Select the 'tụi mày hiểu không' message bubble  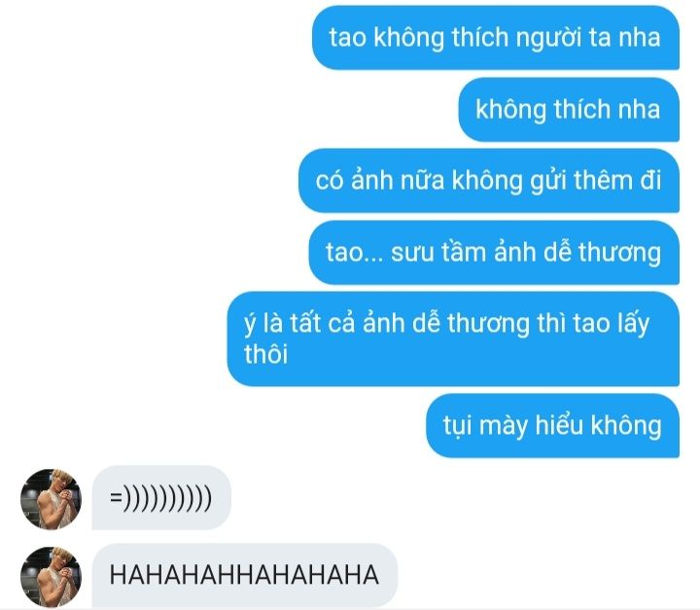pyautogui.click(x=552, y=425)
